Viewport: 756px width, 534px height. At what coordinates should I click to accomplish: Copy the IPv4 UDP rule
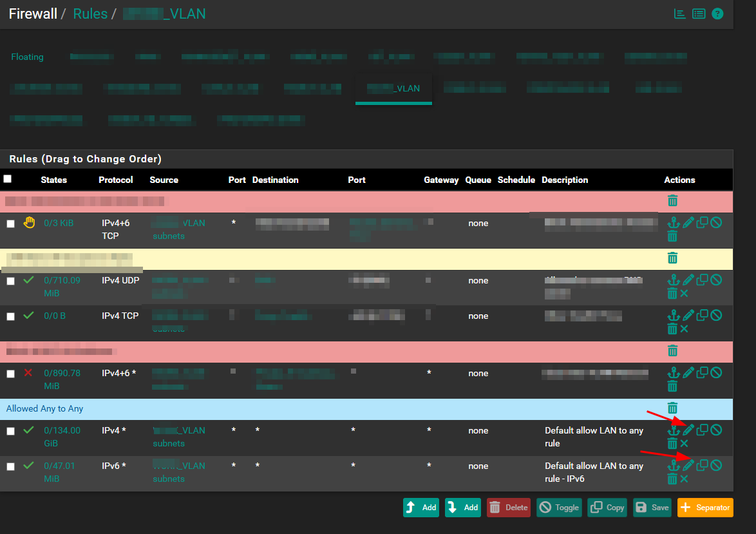(703, 280)
